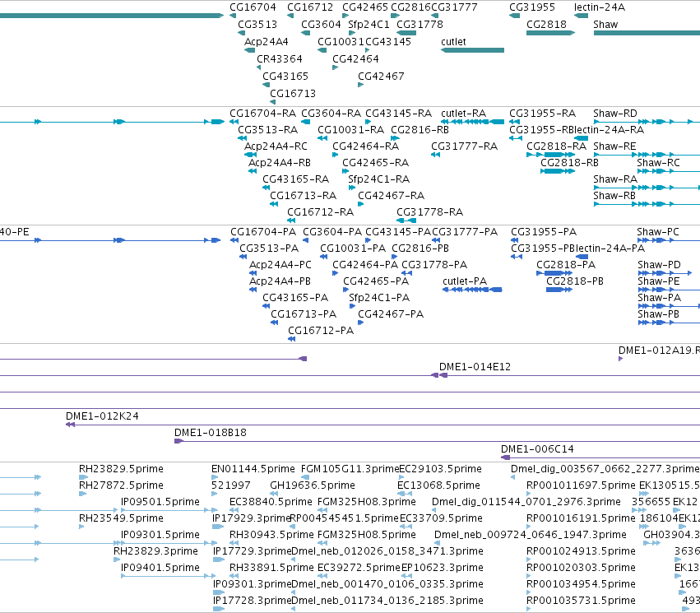The height and width of the screenshot is (613, 700).
Task: Select the cutlet-RA transcript
Action: [472, 122]
